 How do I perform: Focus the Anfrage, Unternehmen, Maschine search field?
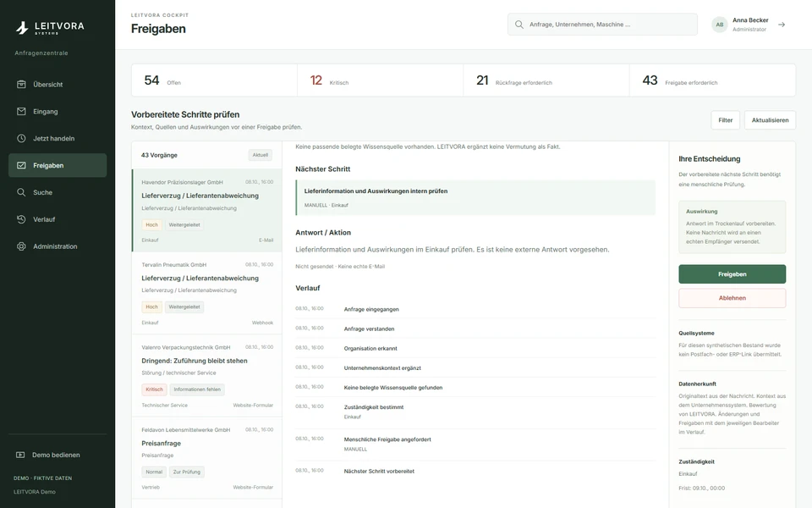(x=602, y=25)
